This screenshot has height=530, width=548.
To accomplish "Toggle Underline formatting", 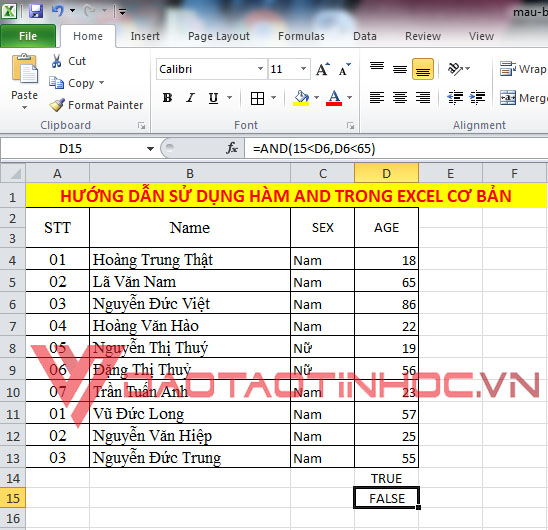I will click(213, 98).
